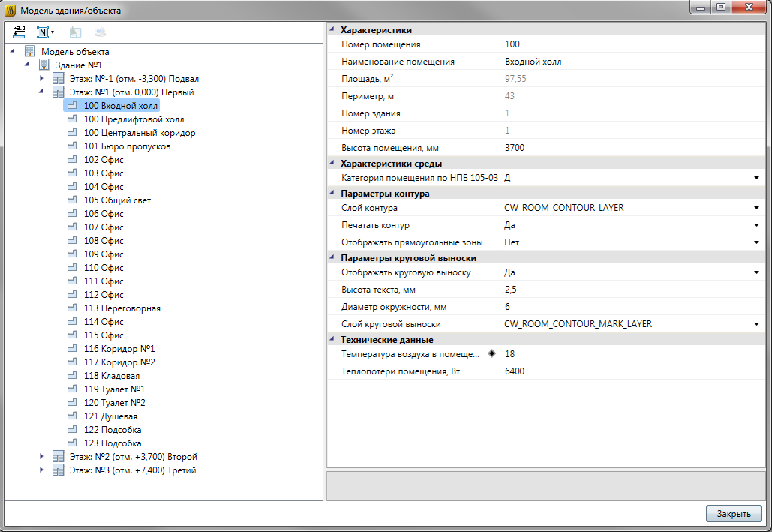Select 120 Туалет №2 room
Viewport: 772px width, 532px height.
pyautogui.click(x=114, y=402)
